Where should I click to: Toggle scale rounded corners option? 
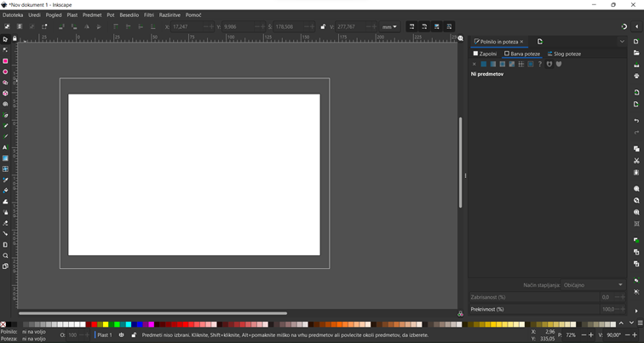(424, 26)
